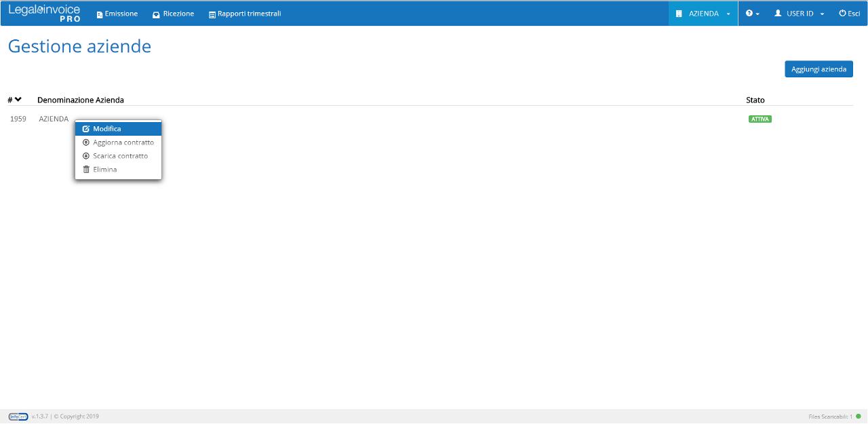Click the green status dot in footer
Screen dimensions: 868x424
(858, 417)
